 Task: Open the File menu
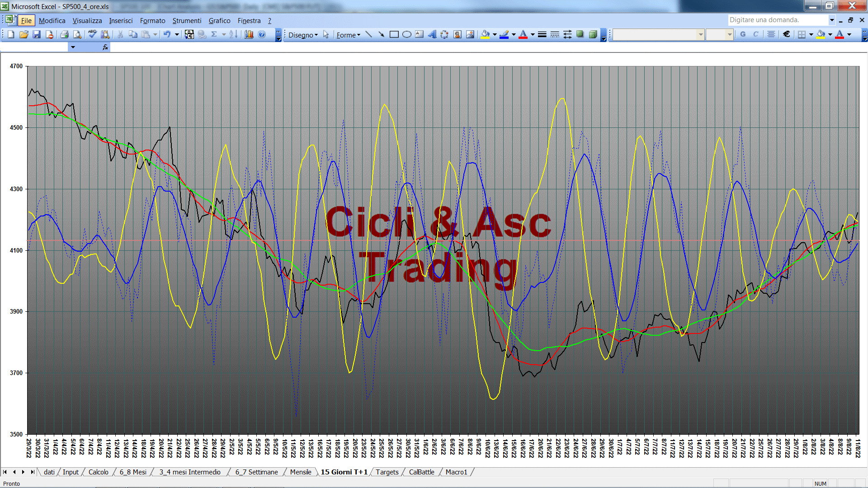[26, 21]
